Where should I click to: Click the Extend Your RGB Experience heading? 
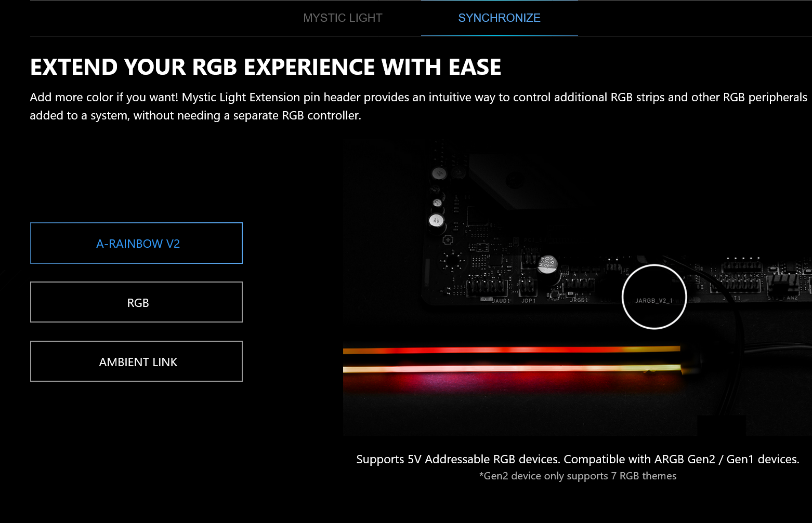click(x=265, y=67)
